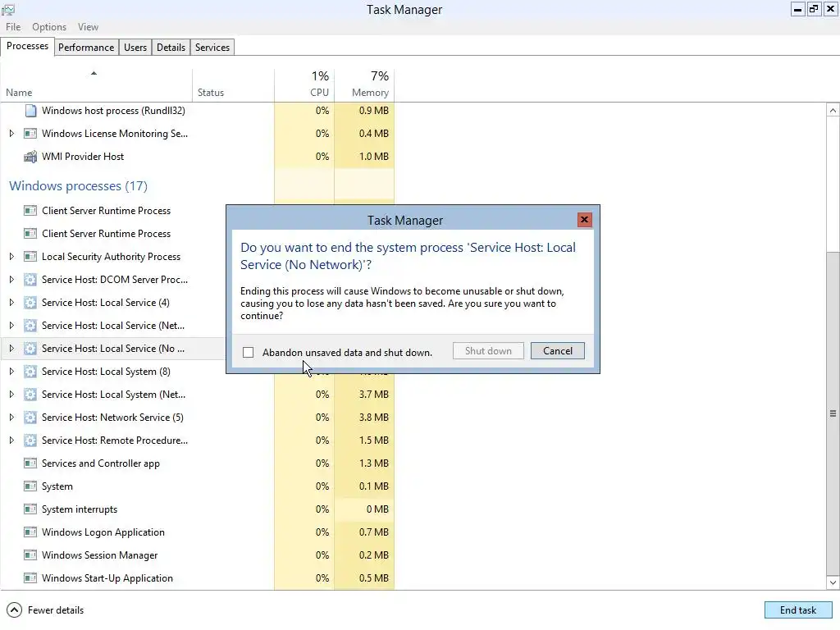Click the Windows License Monitoring Service icon
Viewport: 840px width, 630px height.
click(30, 134)
